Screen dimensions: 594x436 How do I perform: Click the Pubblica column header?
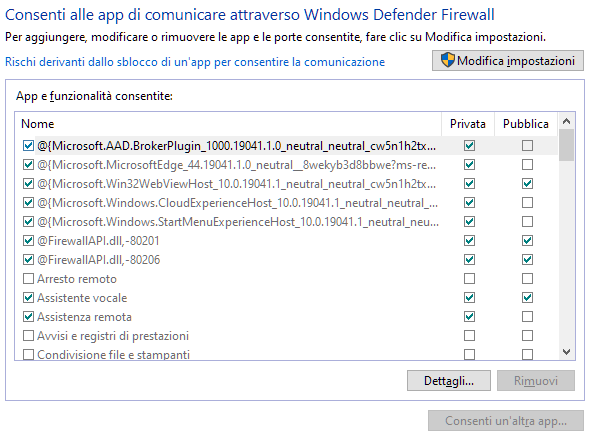tap(526, 124)
